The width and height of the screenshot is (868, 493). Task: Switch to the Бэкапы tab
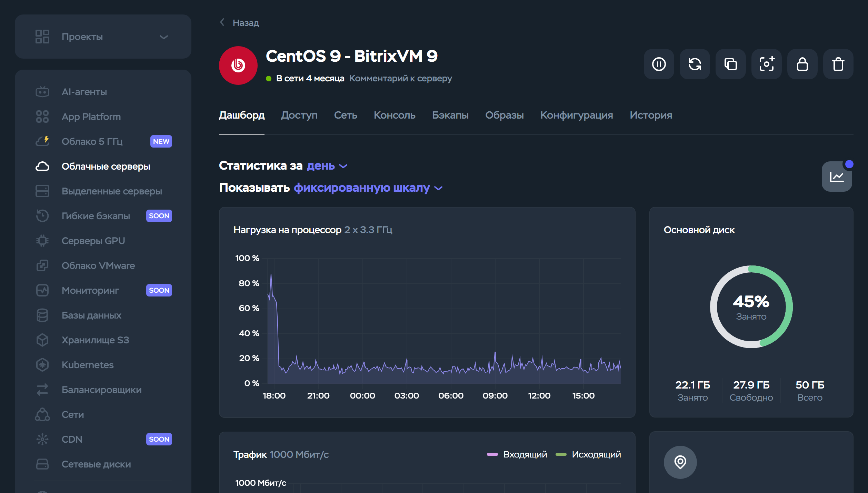450,115
